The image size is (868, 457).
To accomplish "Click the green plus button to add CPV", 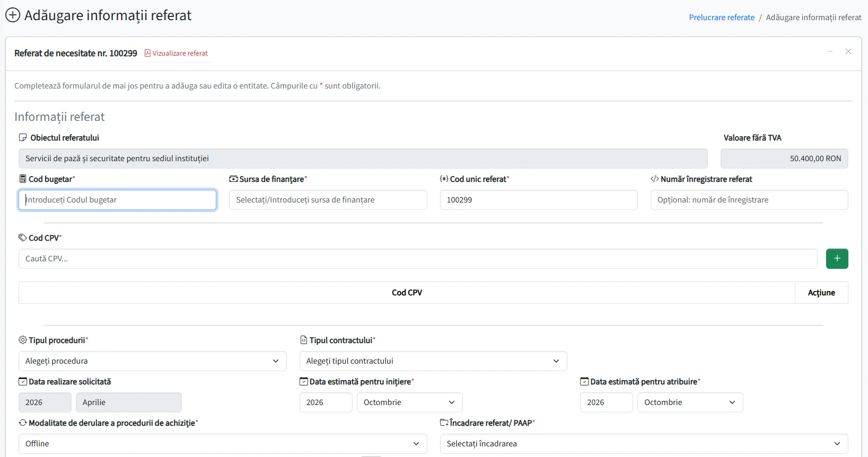I will [x=837, y=259].
